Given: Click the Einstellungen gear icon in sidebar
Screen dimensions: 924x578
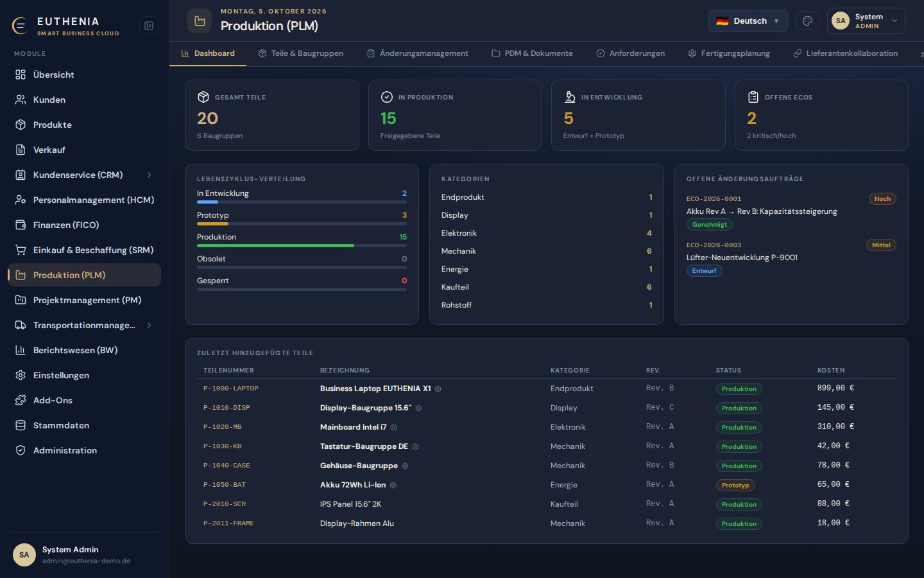Looking at the screenshot, I should (x=21, y=375).
